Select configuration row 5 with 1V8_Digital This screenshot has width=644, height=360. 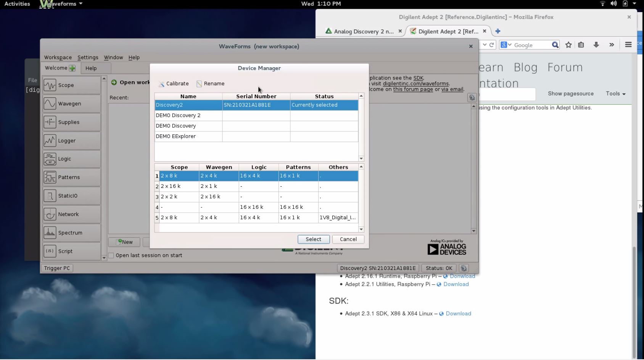[256, 218]
